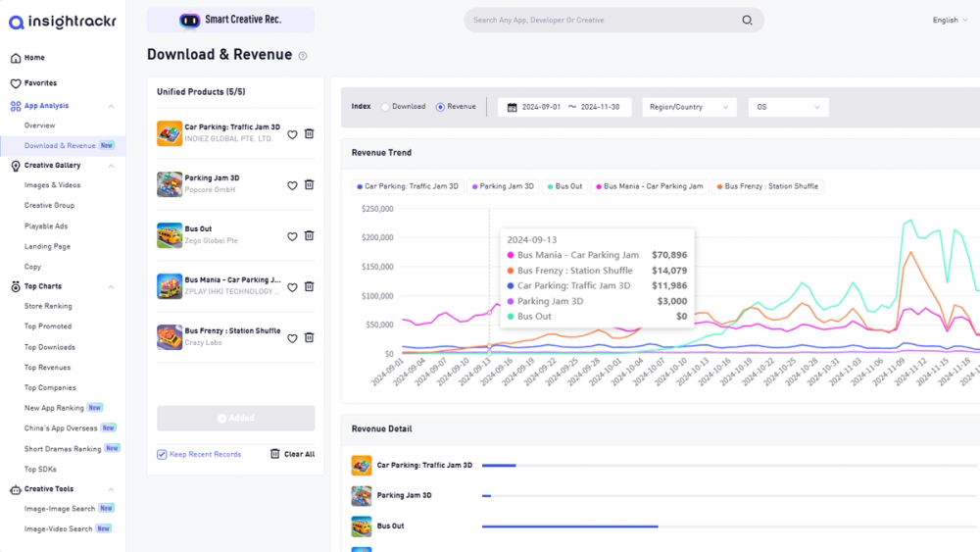Image resolution: width=980 pixels, height=552 pixels.
Task: Click the App Analysis grid icon
Action: pos(16,106)
